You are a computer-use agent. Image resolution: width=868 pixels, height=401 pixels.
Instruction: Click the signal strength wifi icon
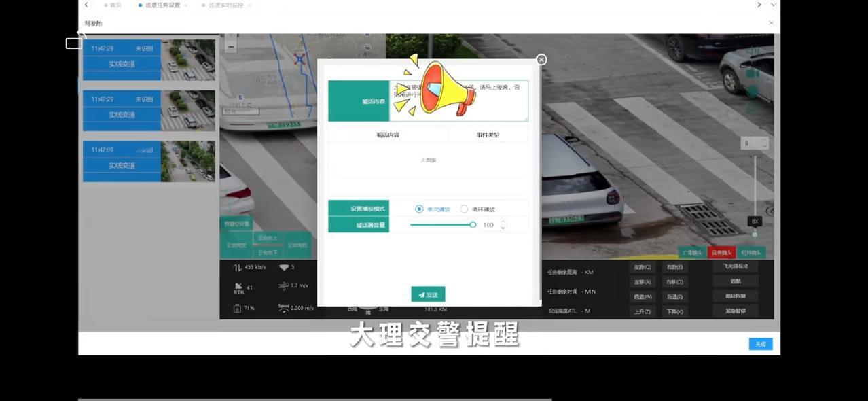pyautogui.click(x=284, y=268)
